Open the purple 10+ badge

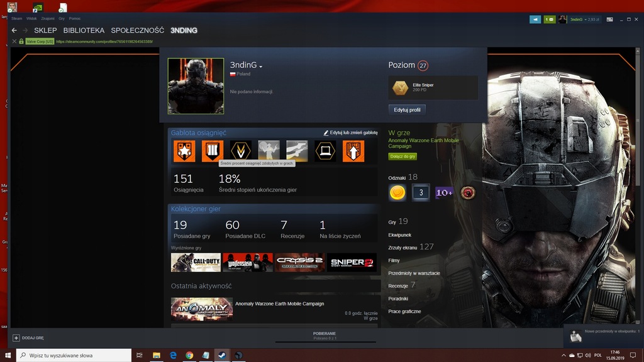444,192
